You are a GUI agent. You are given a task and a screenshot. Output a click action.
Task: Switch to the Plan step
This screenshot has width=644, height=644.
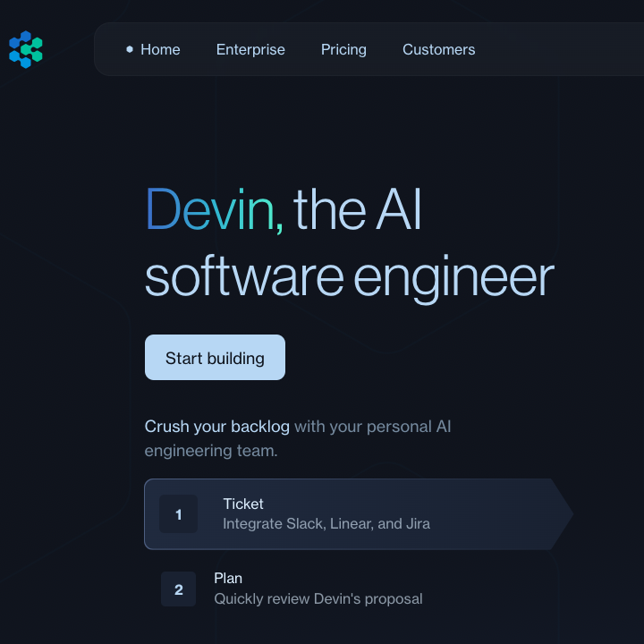[359, 589]
